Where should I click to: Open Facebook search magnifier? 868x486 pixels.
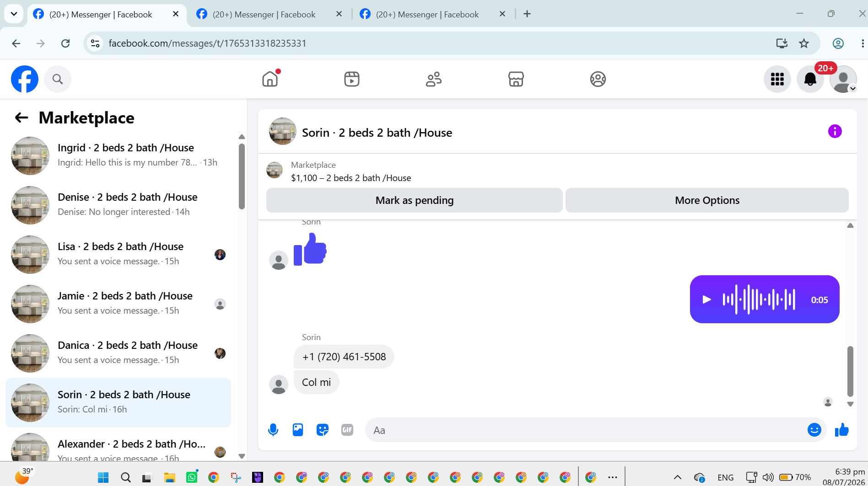(x=58, y=79)
